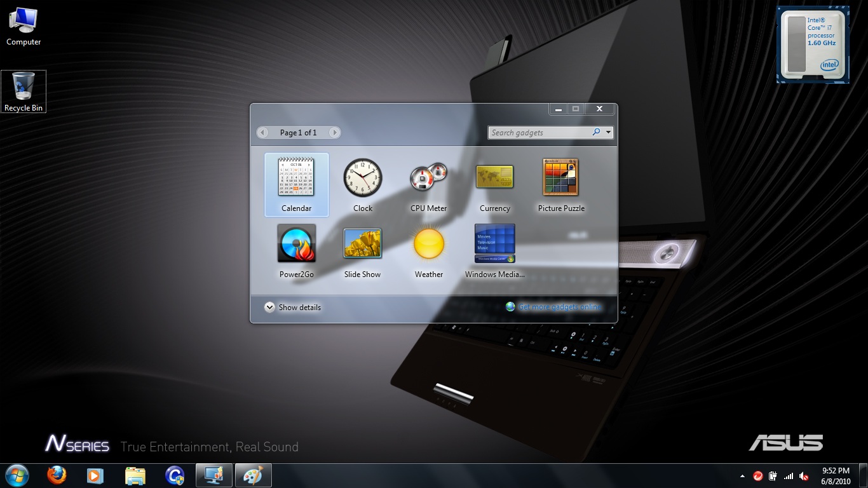Show hidden system tray icons

(742, 476)
